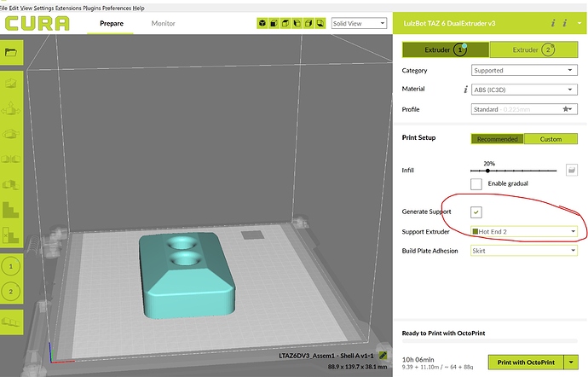Select the plain staircase tool icon
The height and width of the screenshot is (377, 588).
pyautogui.click(x=11, y=210)
